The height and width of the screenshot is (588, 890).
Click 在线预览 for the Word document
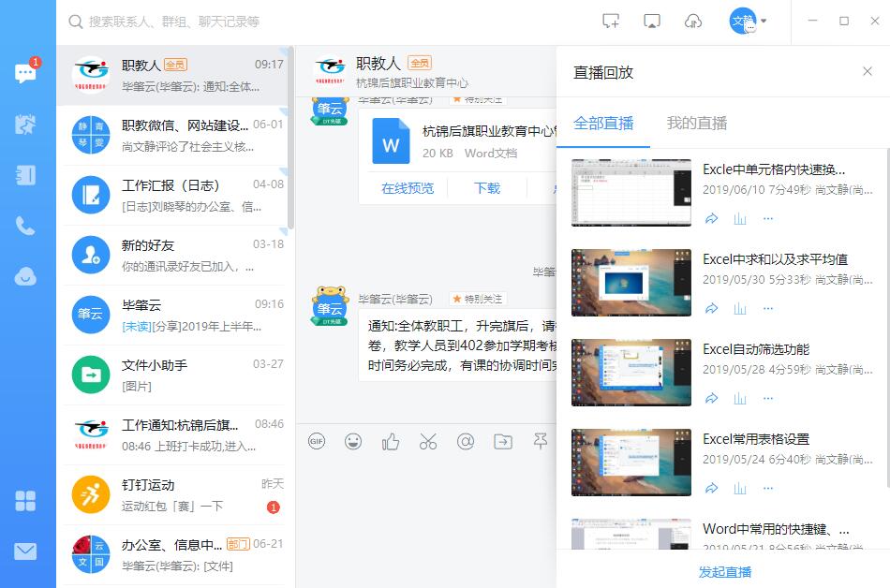(408, 188)
